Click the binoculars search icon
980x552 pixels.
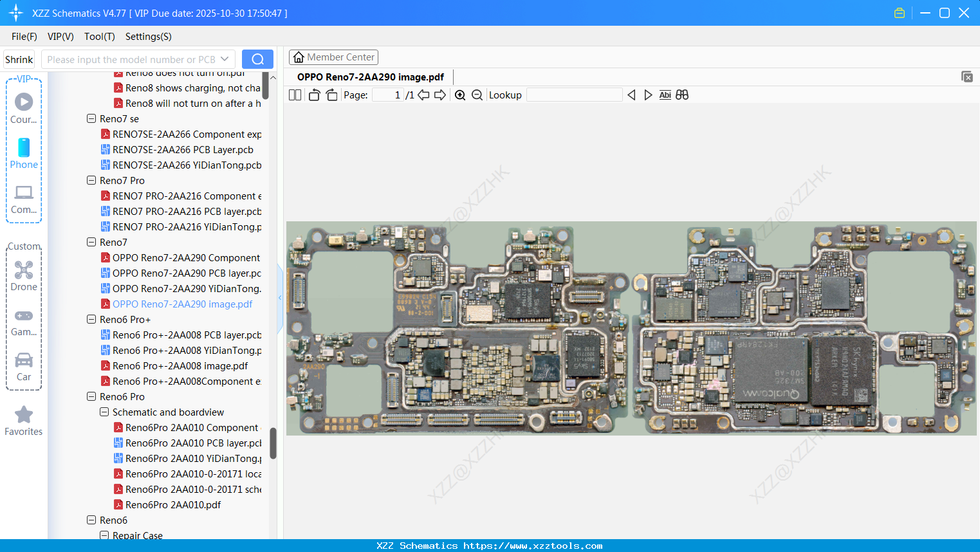tap(682, 95)
